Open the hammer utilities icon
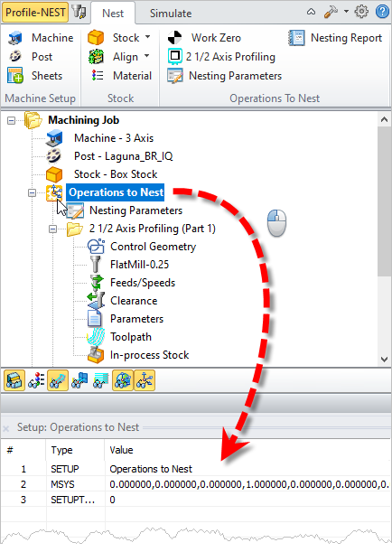 click(x=331, y=12)
